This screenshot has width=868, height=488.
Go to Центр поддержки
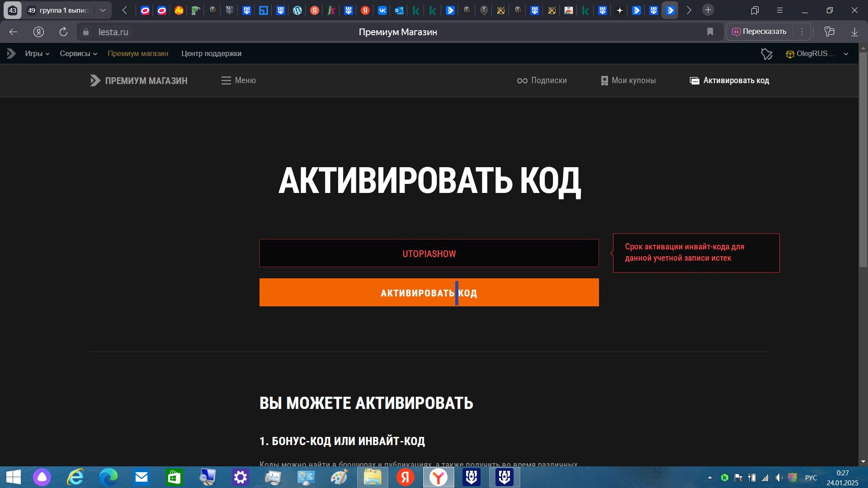[211, 54]
